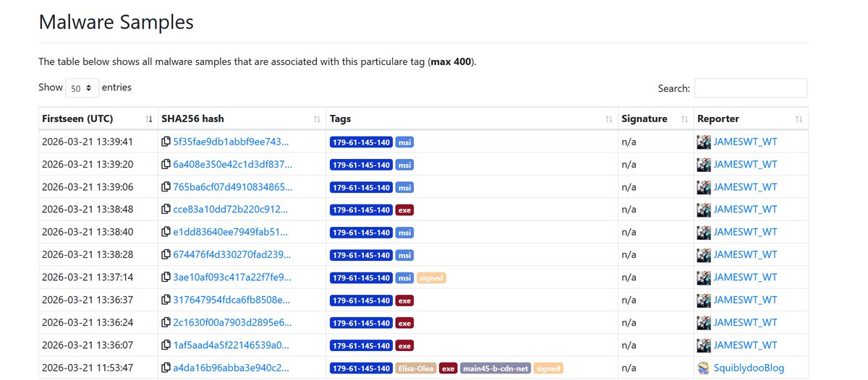
Task: Open JAMESWT_WT link in the 13:36:24 row
Action: [x=745, y=323]
